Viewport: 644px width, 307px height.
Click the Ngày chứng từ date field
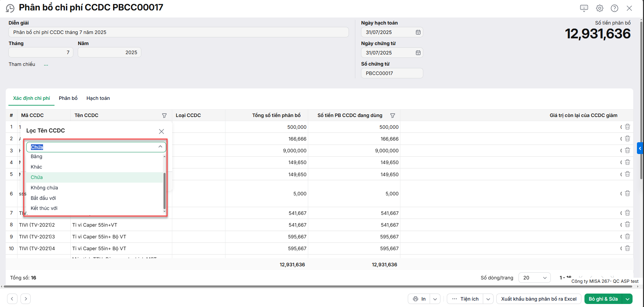pyautogui.click(x=392, y=53)
